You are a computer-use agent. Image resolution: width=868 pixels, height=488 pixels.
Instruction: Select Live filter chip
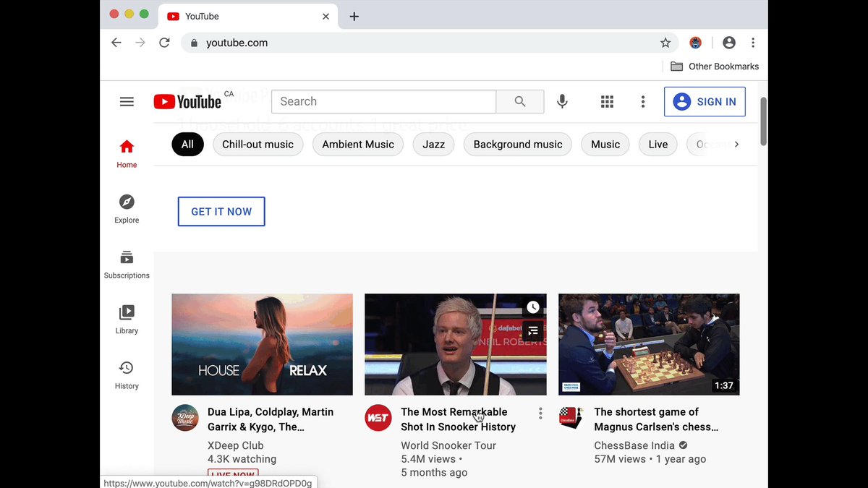click(658, 145)
